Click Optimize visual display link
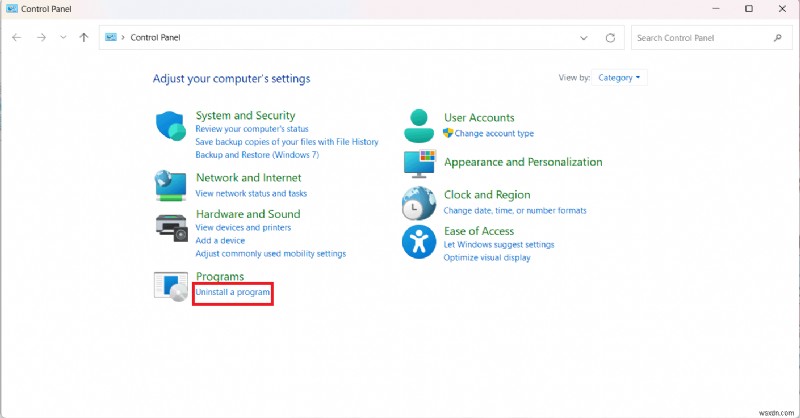 click(x=487, y=258)
